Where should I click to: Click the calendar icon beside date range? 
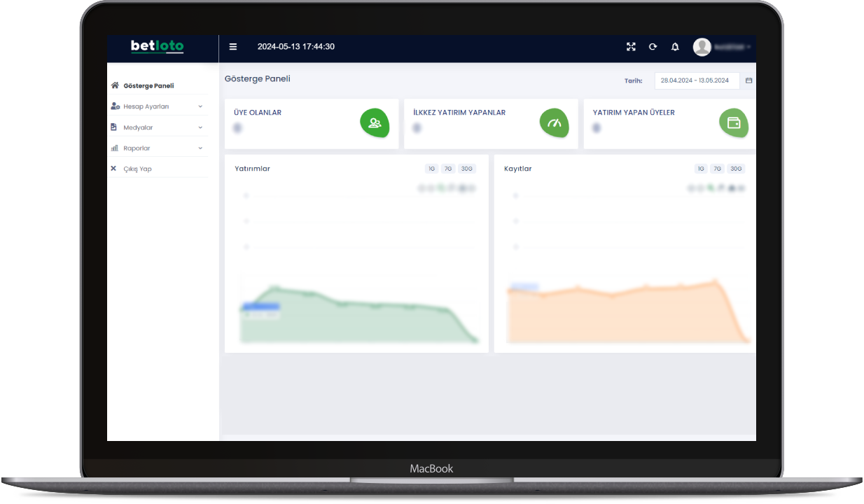tap(748, 80)
